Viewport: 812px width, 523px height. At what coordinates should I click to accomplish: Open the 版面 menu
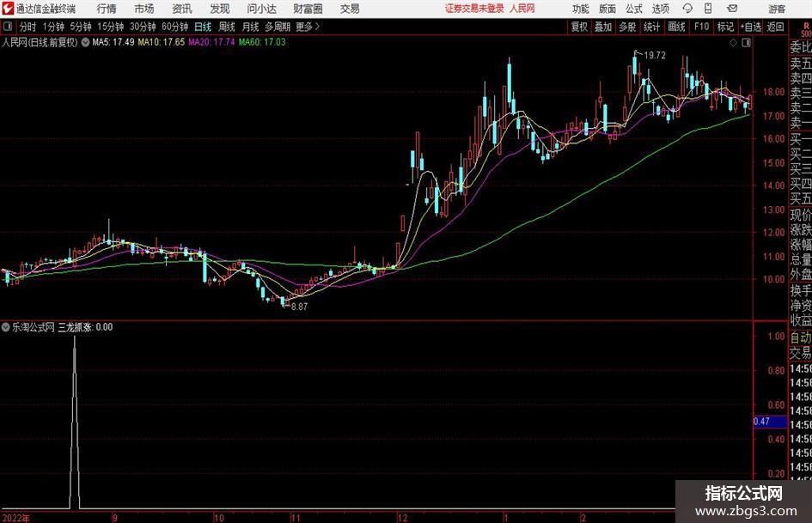607,9
